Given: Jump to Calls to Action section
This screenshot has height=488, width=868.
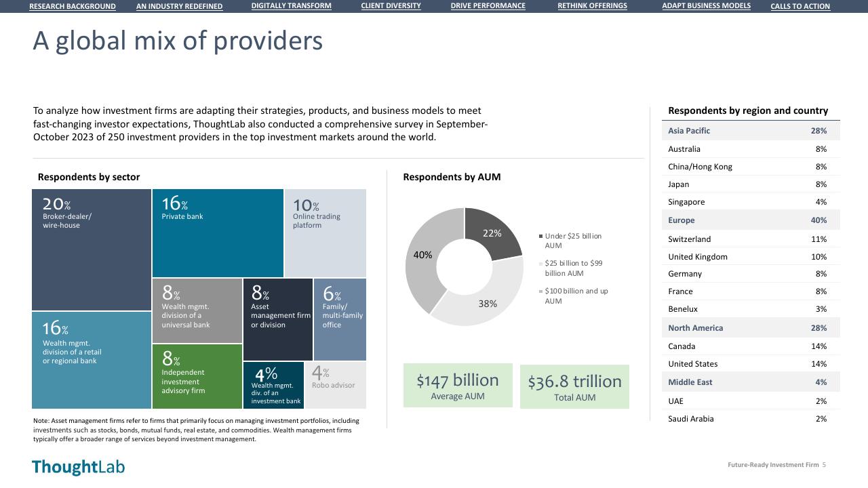Looking at the screenshot, I should tap(800, 6).
